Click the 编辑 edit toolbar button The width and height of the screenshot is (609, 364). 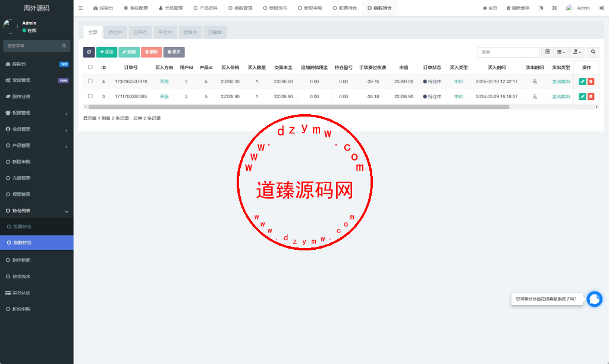(x=129, y=52)
